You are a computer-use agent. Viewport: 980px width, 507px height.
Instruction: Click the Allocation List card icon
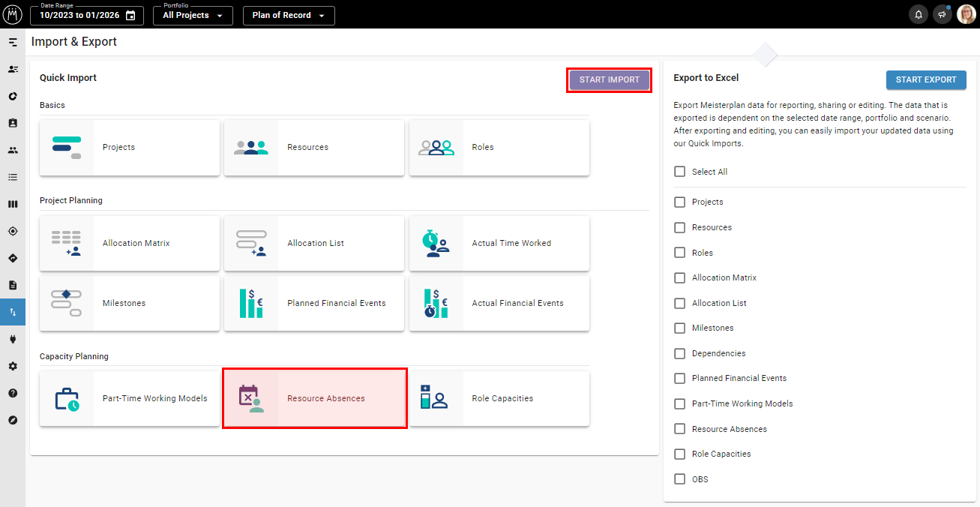click(x=251, y=244)
